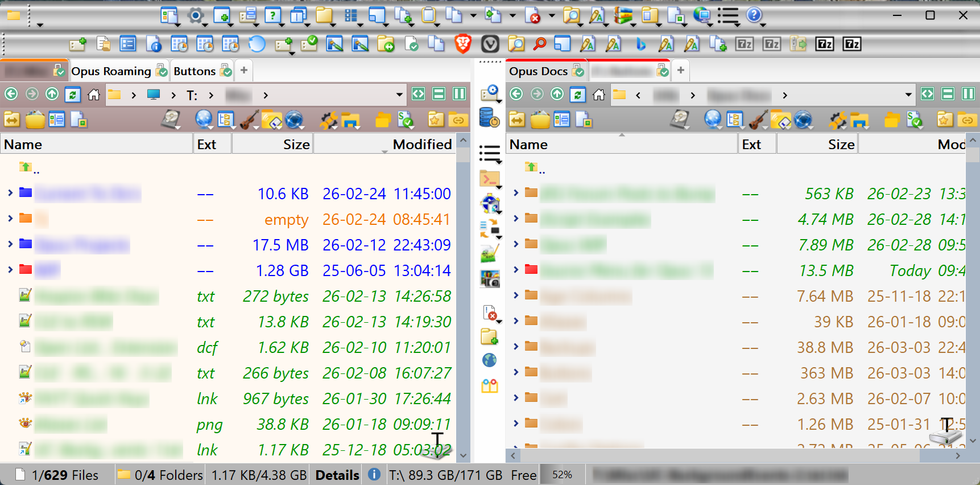Toggle the lock on Opus Docs tab
Screen dimensions: 980x485
click(578, 71)
